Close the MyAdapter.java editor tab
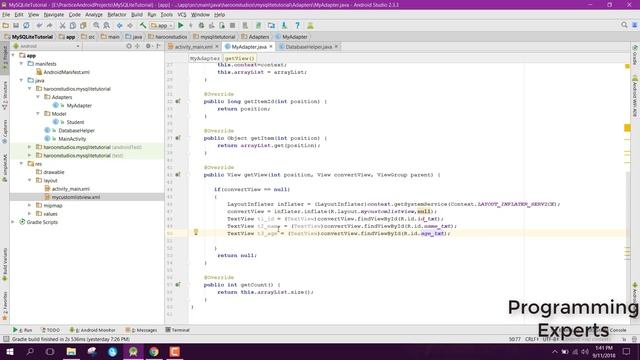Image resolution: width=640 pixels, height=360 pixels. [271, 47]
